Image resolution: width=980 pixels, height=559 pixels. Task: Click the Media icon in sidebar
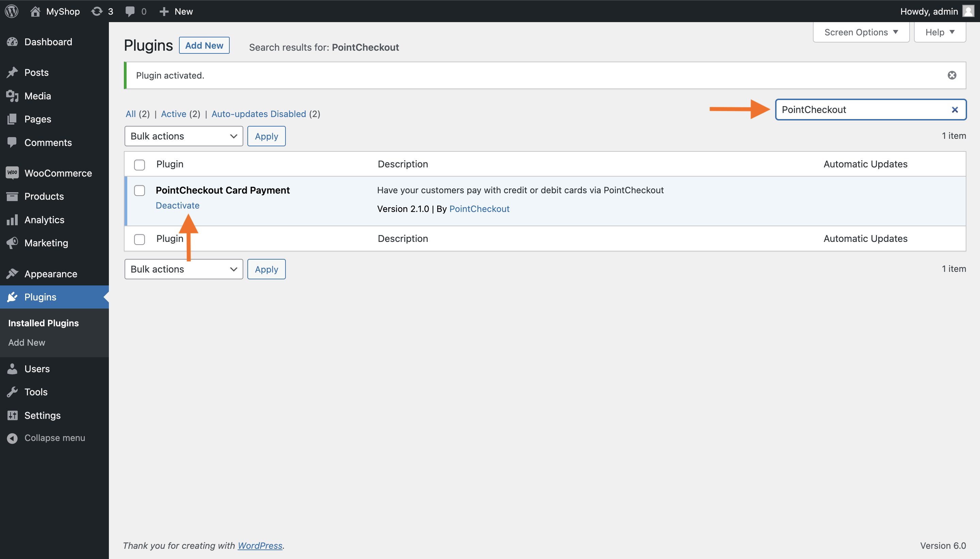tap(12, 96)
